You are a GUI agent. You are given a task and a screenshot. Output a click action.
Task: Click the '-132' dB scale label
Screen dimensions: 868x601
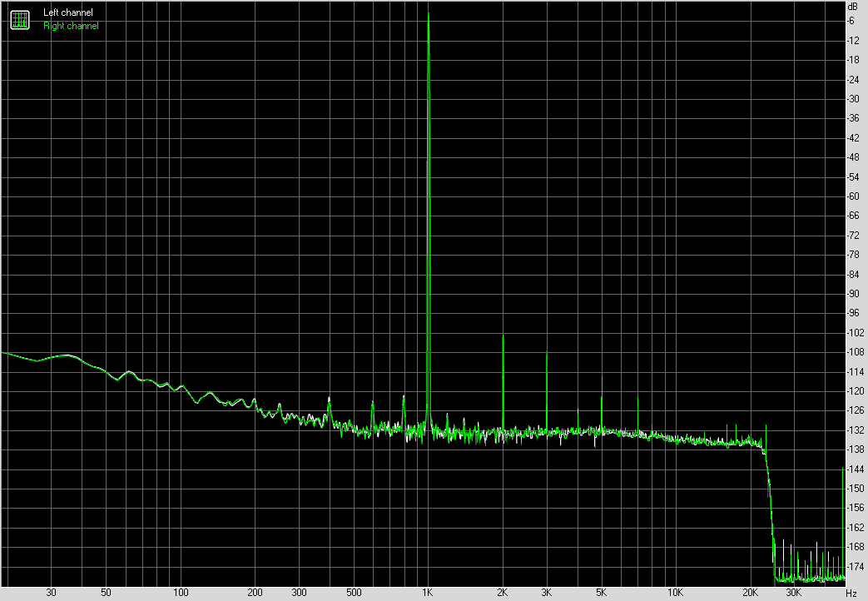tap(856, 430)
